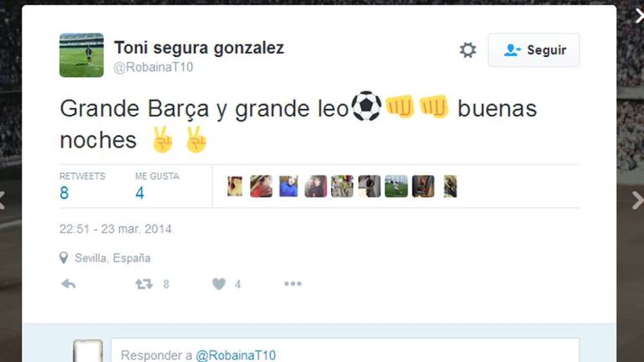Open the soccer field avatar in likers row
Screen dimensions: 644x362
[x=397, y=186]
